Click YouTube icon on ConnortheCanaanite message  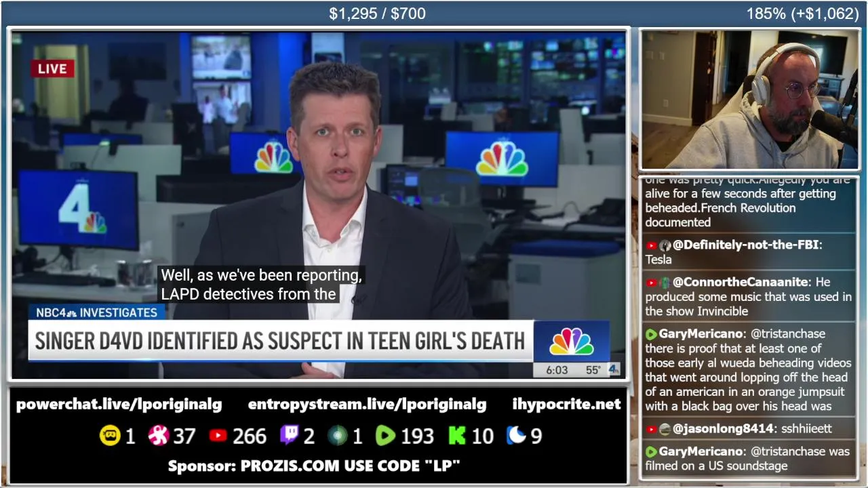click(651, 283)
